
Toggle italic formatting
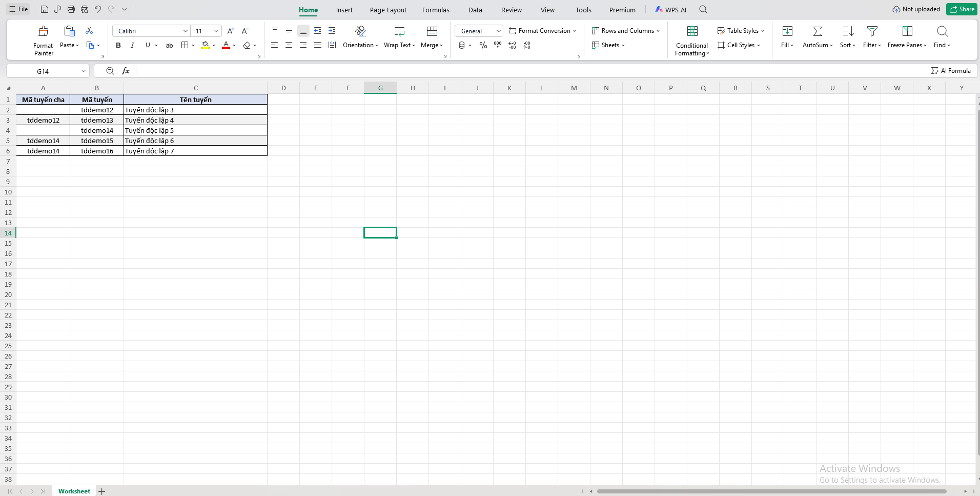click(132, 45)
